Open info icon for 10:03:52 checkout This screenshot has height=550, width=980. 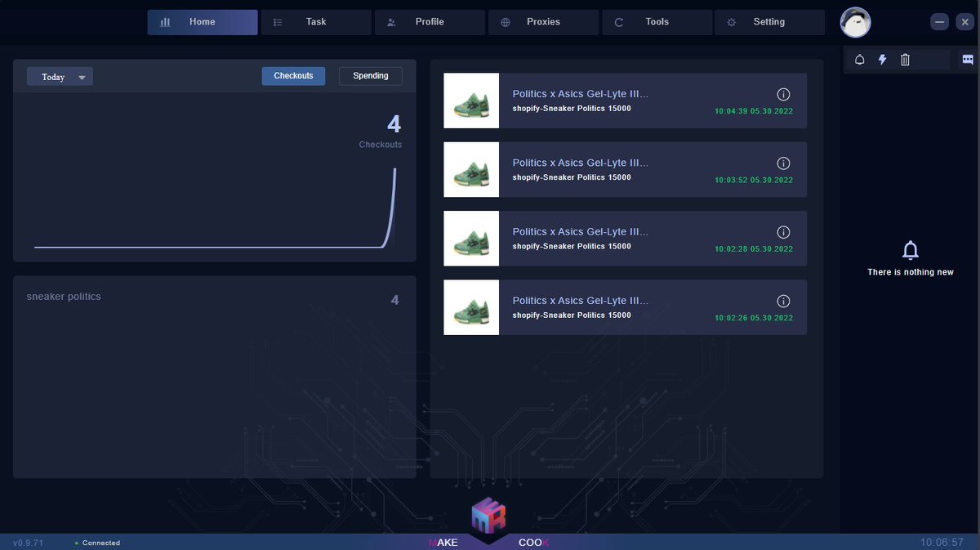(783, 163)
